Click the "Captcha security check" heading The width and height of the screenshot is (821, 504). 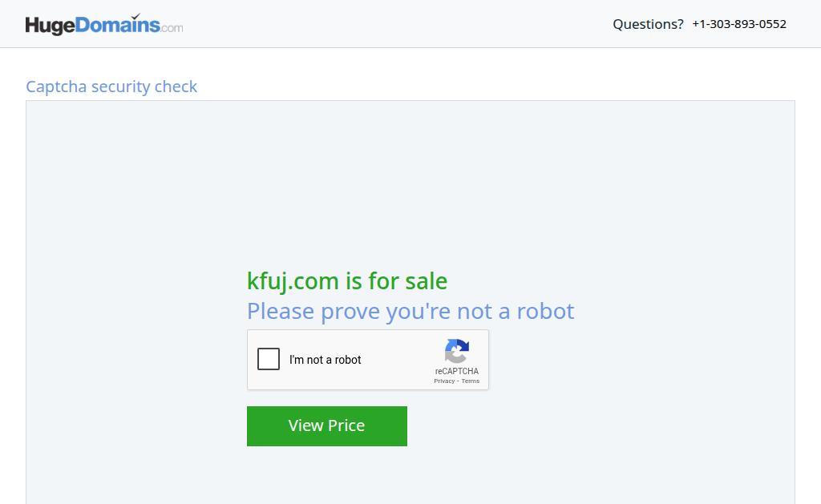(111, 87)
